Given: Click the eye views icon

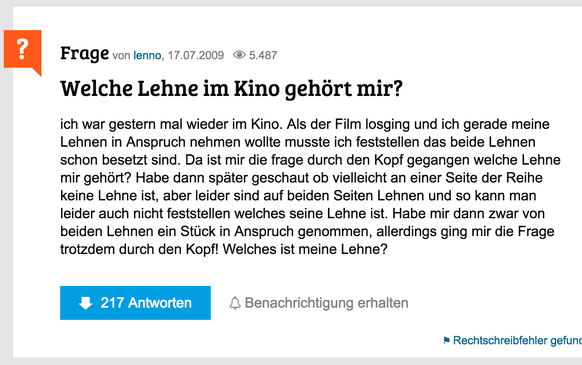Looking at the screenshot, I should tap(239, 55).
